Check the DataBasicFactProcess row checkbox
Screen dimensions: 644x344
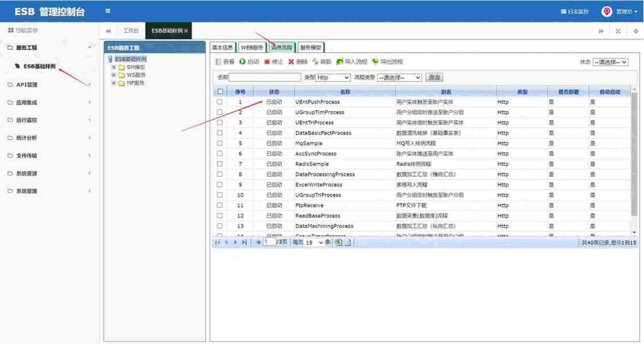coord(220,133)
